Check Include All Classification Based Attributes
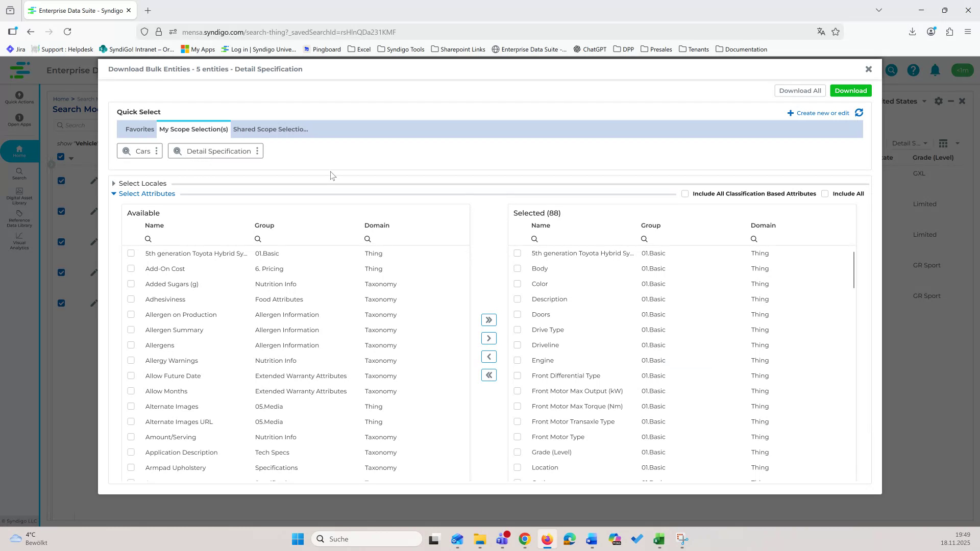This screenshot has height=551, width=980. click(685, 193)
